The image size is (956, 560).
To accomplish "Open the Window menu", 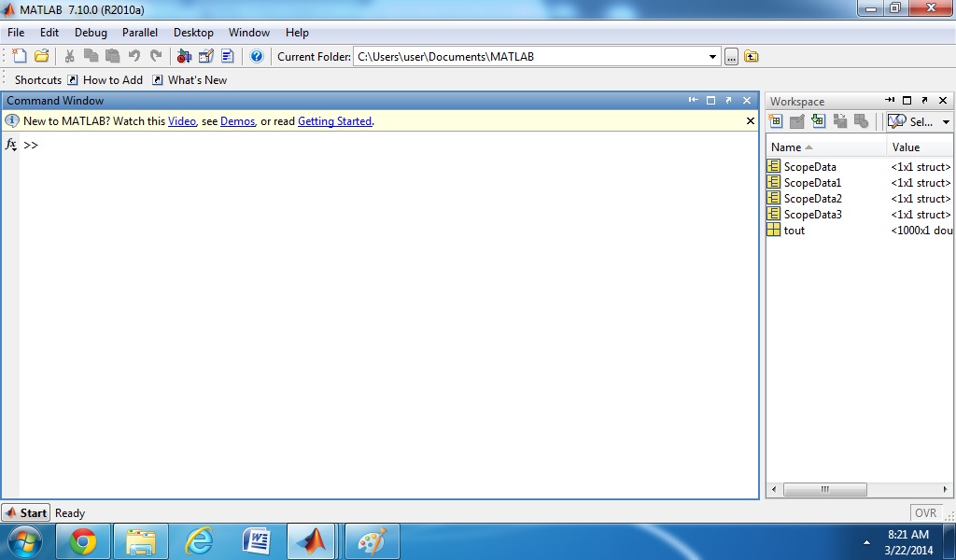I will click(x=248, y=33).
